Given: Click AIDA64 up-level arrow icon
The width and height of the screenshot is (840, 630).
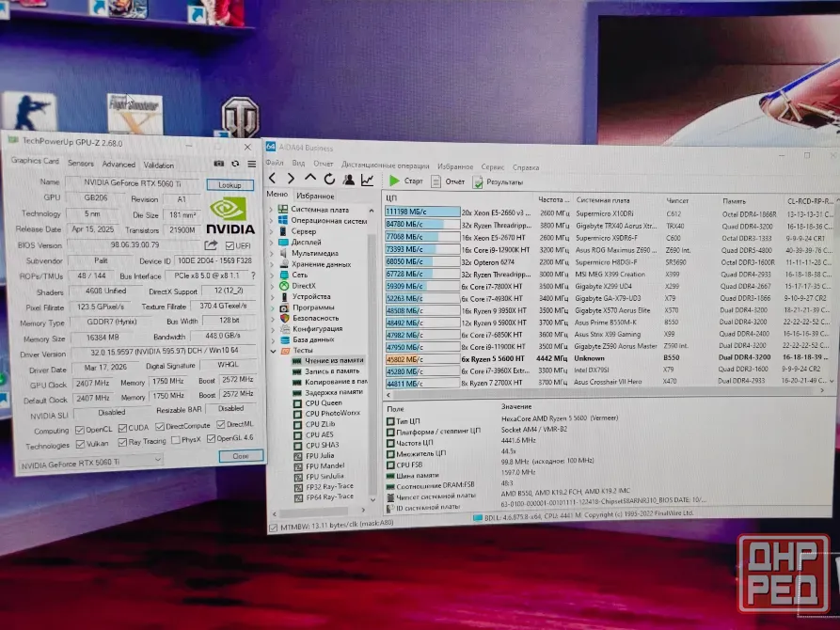Looking at the screenshot, I should pyautogui.click(x=310, y=179).
